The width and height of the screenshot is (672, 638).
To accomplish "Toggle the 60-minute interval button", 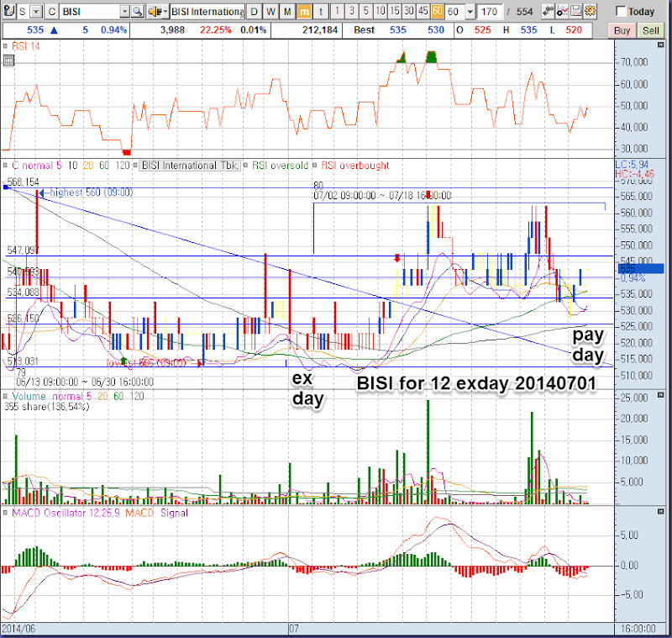I will pyautogui.click(x=438, y=12).
